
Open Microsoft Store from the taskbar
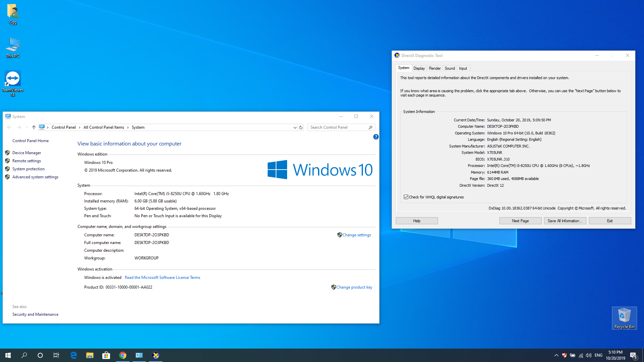106,355
